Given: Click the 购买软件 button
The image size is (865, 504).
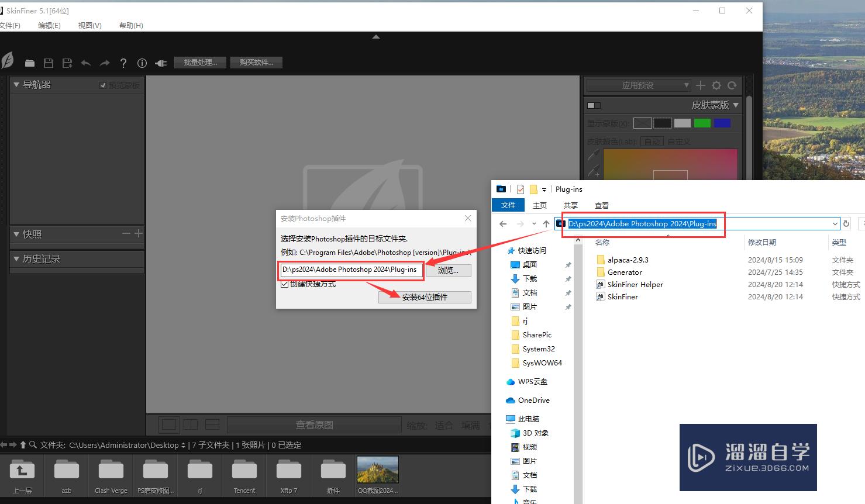Looking at the screenshot, I should coord(256,63).
